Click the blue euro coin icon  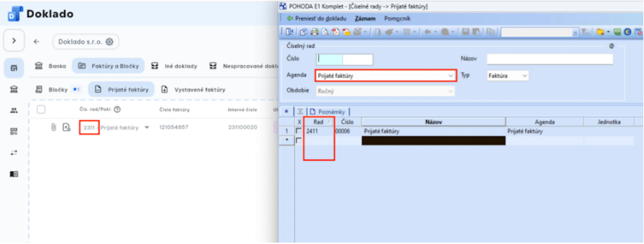point(628,32)
